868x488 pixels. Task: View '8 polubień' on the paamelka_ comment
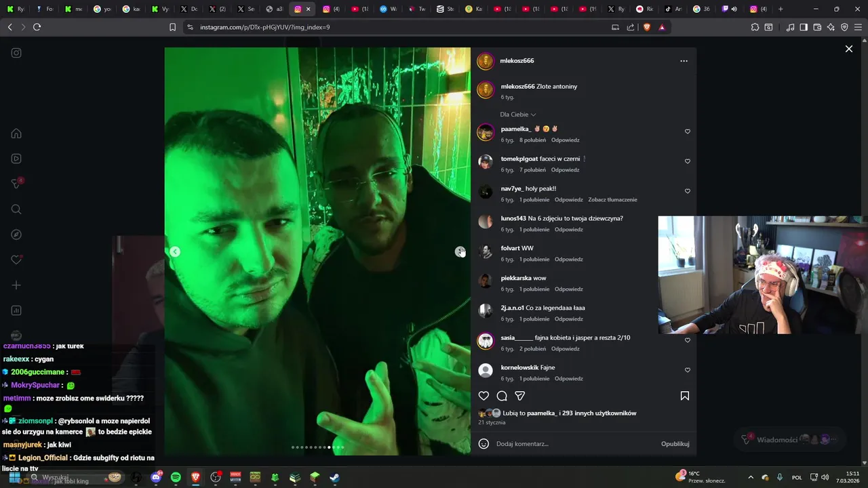click(532, 140)
